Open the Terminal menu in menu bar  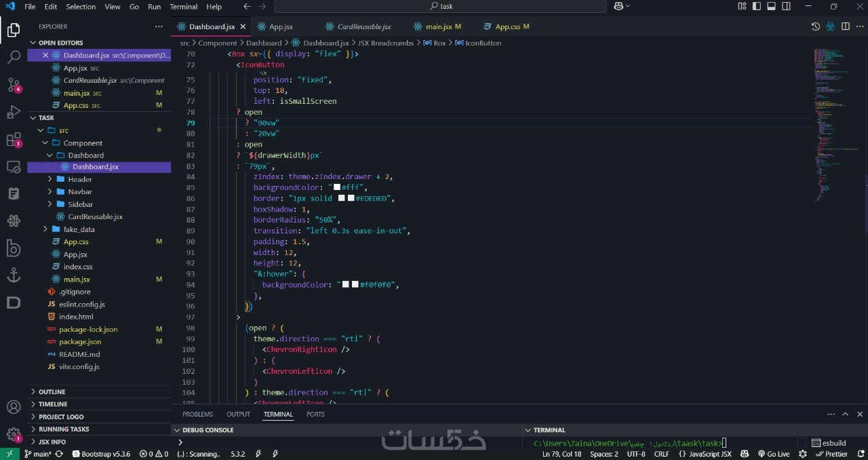coord(184,7)
